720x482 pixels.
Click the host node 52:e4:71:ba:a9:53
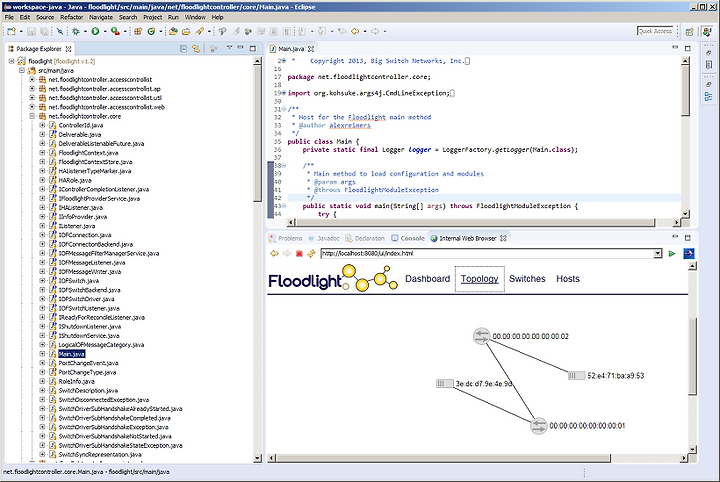[x=576, y=376]
